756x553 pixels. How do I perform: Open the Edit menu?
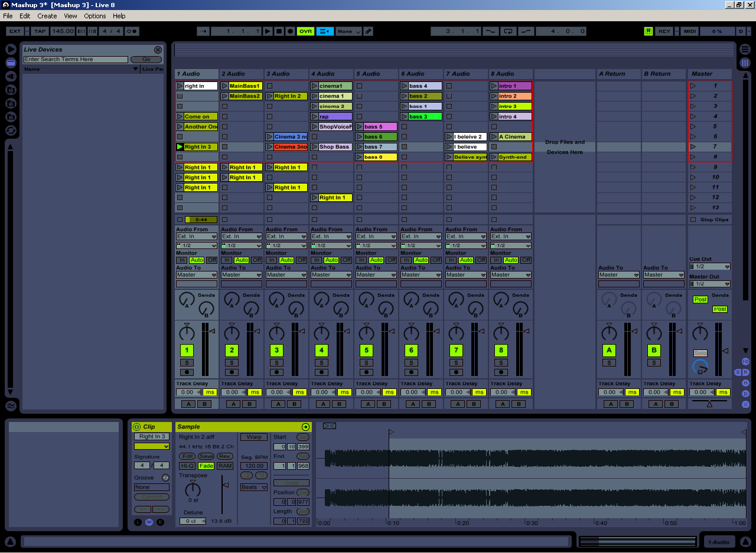(x=25, y=16)
